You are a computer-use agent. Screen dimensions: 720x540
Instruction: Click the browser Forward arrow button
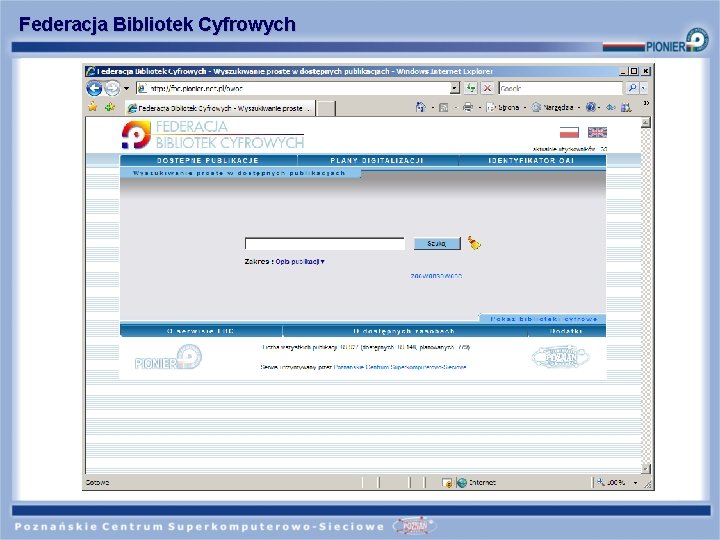coord(112,88)
